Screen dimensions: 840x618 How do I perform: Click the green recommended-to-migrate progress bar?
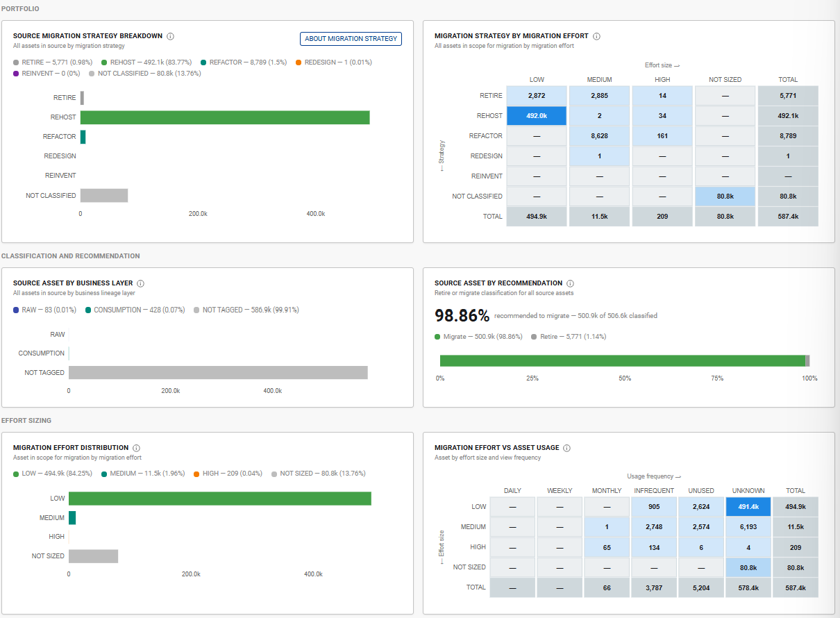point(623,360)
